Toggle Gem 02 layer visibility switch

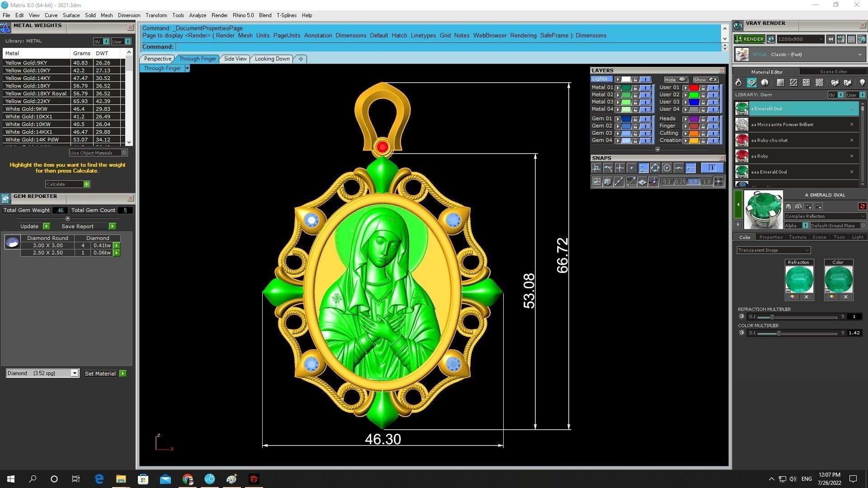coord(645,126)
